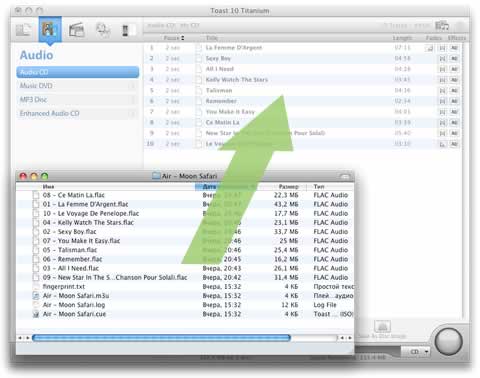Viewport: 480px width, 378px height.
Task: Click the fade button for track 10
Action: (x=442, y=144)
